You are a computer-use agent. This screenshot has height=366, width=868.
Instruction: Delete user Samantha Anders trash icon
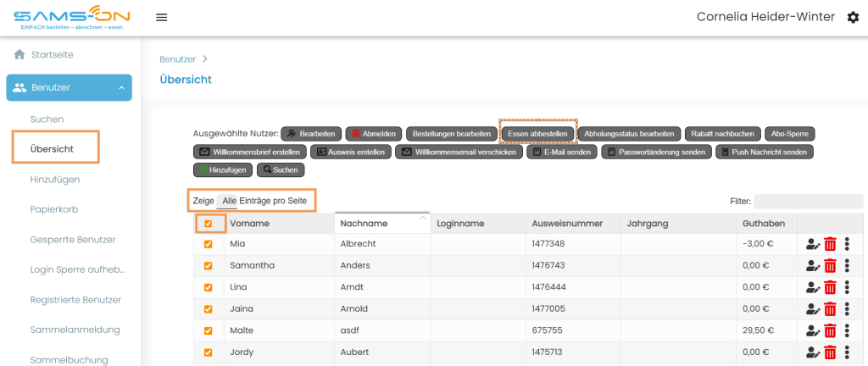click(830, 265)
